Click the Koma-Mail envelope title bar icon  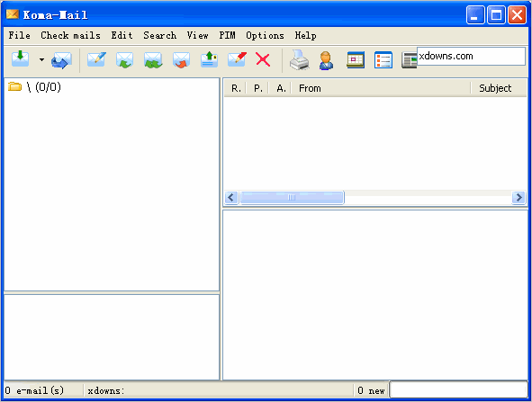(13, 14)
